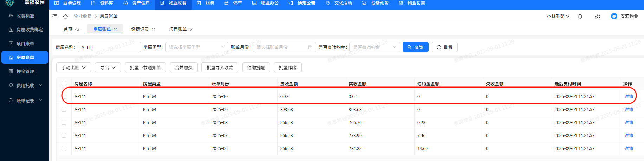Click the 查询 search button
The height and width of the screenshot is (161, 644).
pos(415,47)
